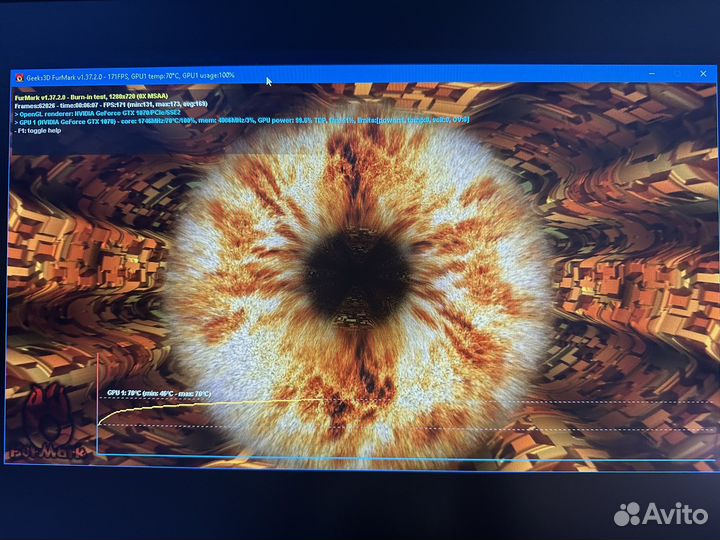Minimize the FurMark window
Image resolution: width=720 pixels, height=540 pixels.
(652, 74)
